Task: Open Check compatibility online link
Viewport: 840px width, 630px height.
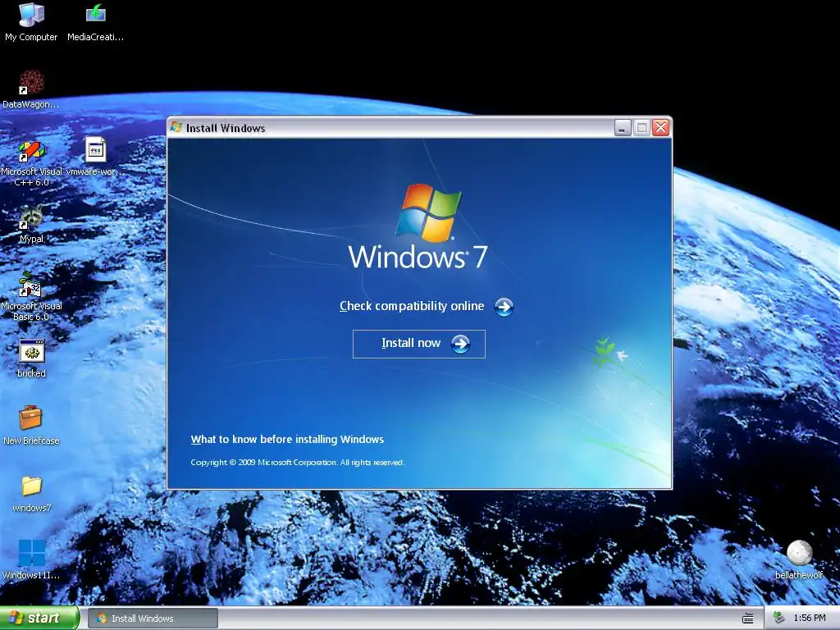Action: click(412, 306)
